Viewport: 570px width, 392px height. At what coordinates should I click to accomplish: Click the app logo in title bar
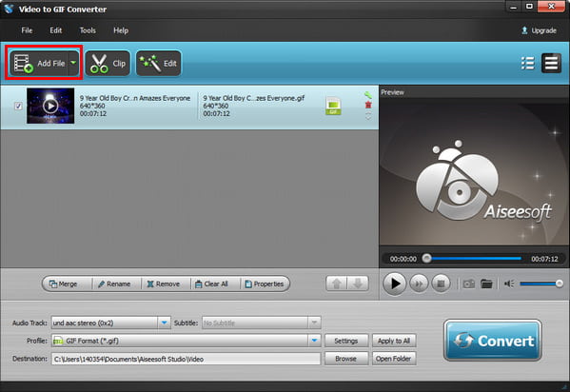(9, 9)
